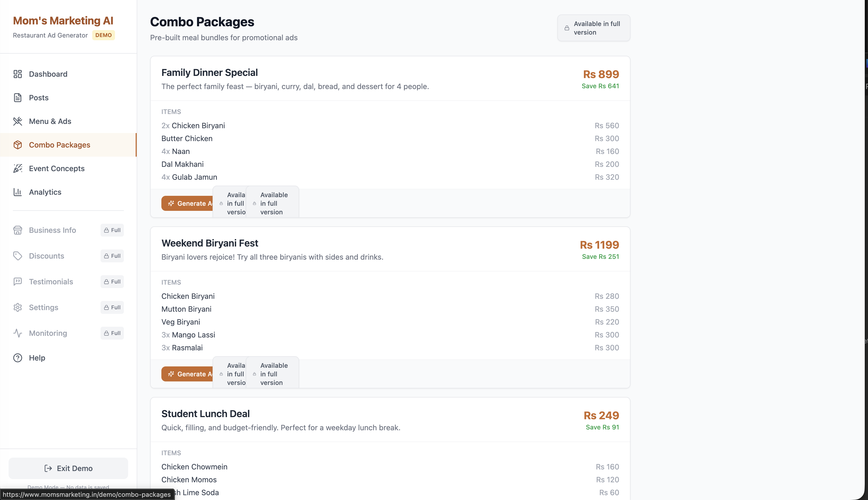Click the Monitoring activity icon

click(x=17, y=333)
